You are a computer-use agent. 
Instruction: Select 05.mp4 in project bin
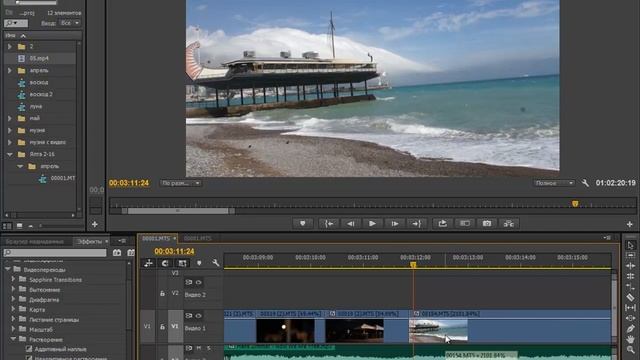pos(40,58)
